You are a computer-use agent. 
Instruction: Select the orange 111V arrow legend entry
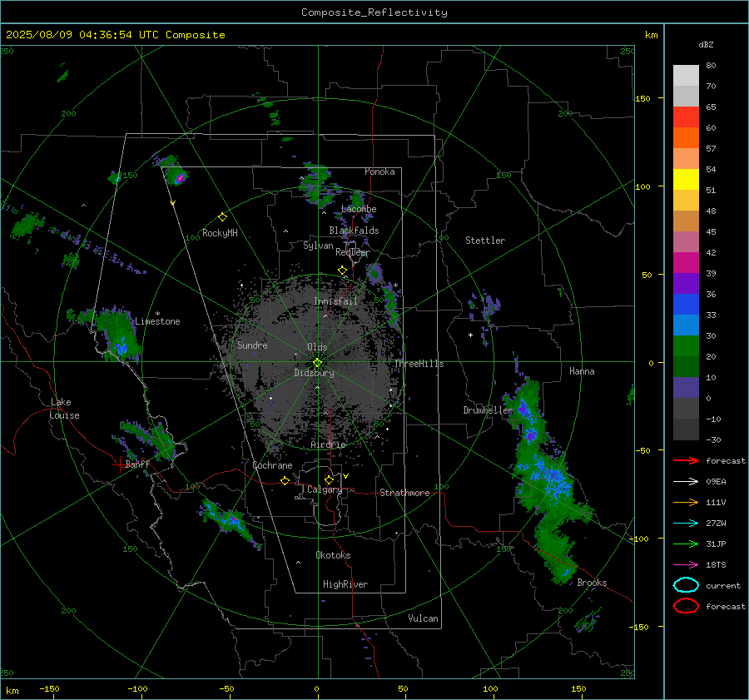click(x=686, y=502)
